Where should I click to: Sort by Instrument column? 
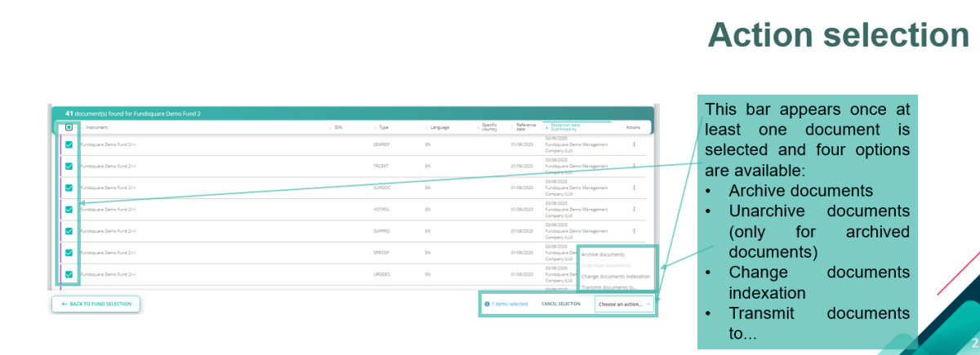pos(96,127)
